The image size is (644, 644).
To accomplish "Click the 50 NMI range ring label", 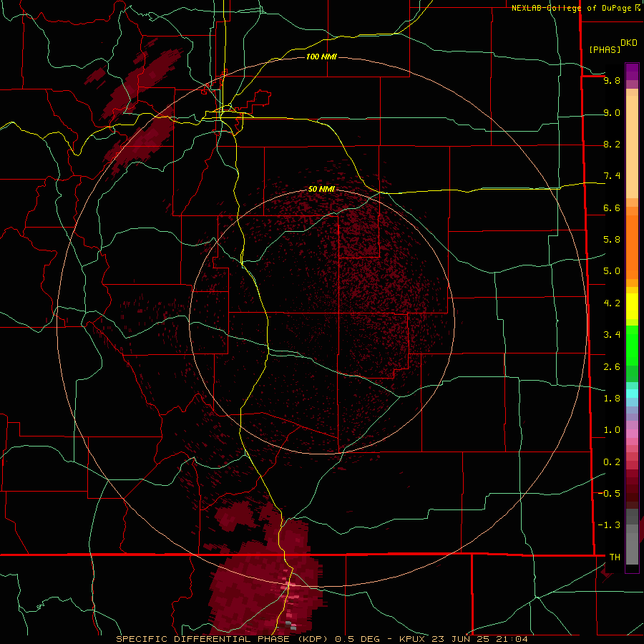I will (x=321, y=189).
